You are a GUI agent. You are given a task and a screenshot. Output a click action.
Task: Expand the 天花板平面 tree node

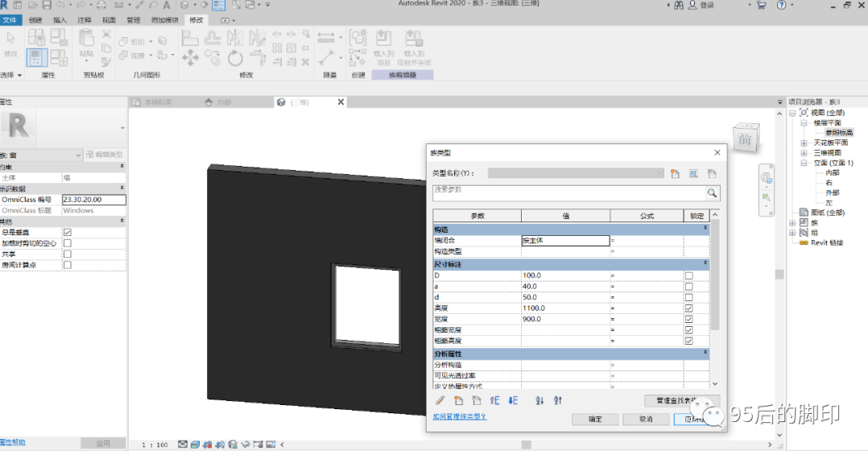(804, 143)
